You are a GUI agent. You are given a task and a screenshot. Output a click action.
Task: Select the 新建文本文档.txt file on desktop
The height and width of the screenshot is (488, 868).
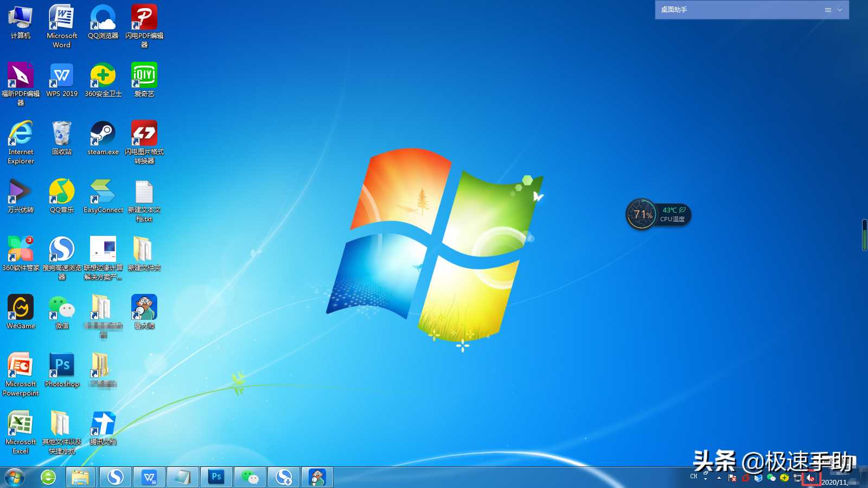click(x=144, y=200)
